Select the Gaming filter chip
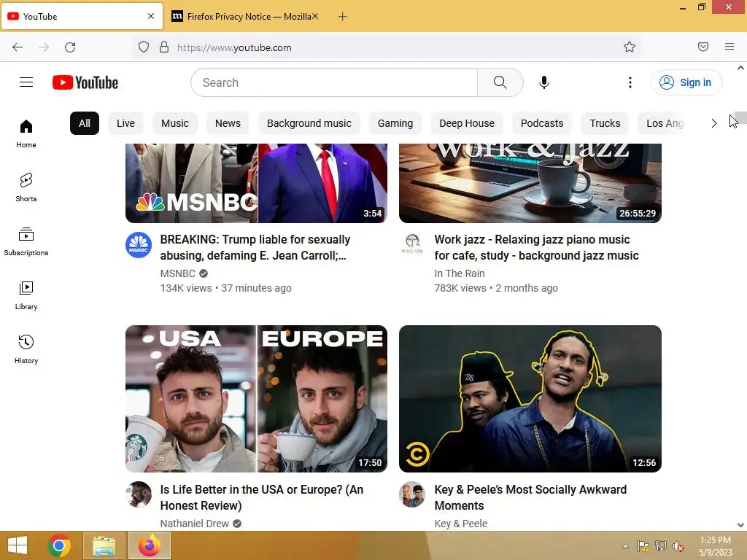The width and height of the screenshot is (747, 560). tap(395, 123)
